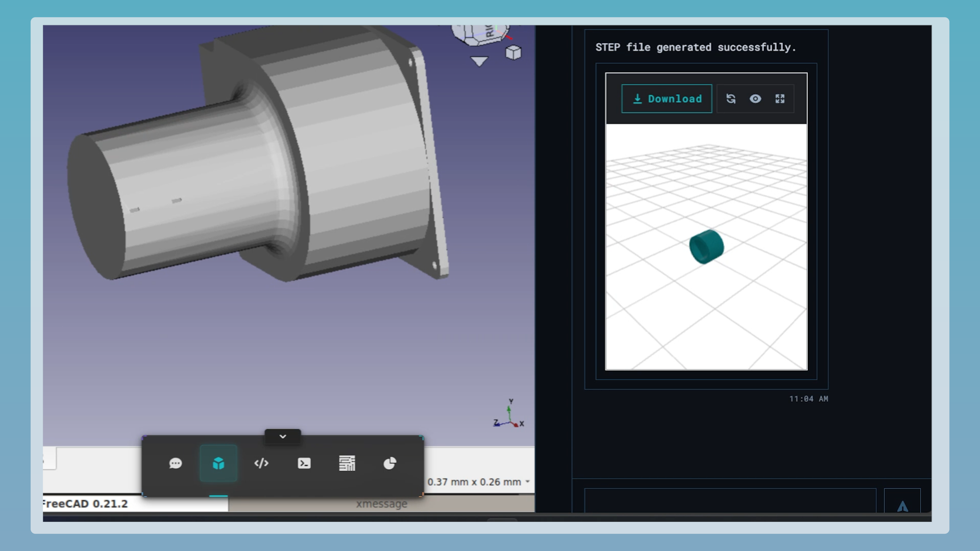
Task: Switch to the code view icon
Action: 261,463
